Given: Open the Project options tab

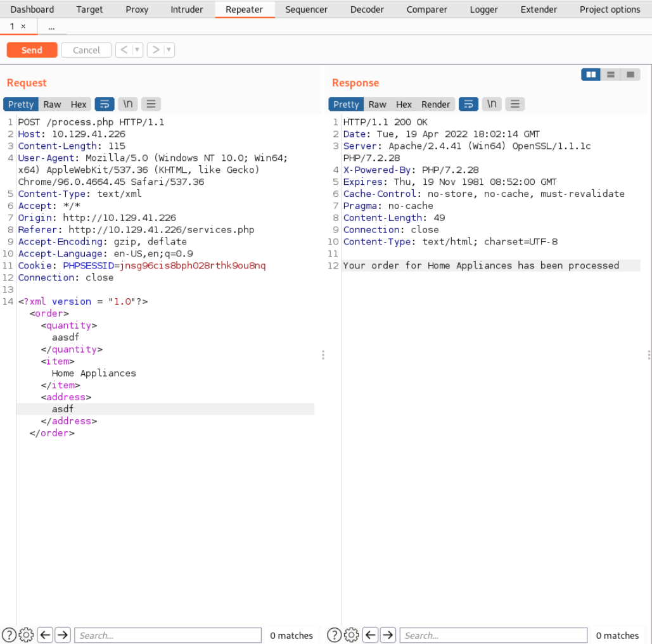Looking at the screenshot, I should 610,9.
